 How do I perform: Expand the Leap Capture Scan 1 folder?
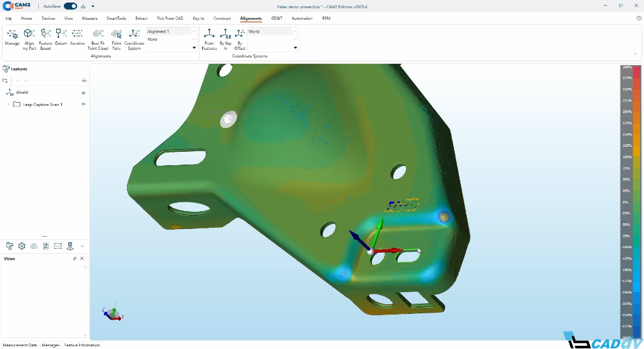tap(9, 105)
